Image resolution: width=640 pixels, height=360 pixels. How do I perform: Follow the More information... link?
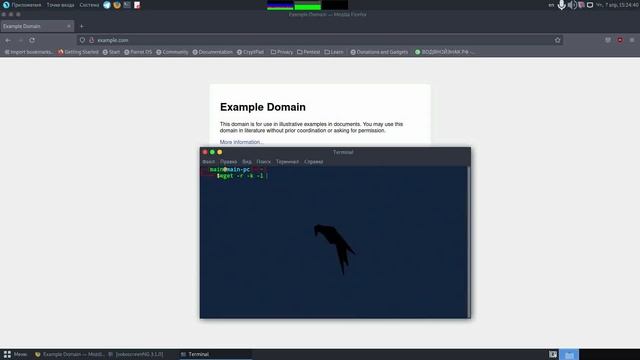pos(242,142)
